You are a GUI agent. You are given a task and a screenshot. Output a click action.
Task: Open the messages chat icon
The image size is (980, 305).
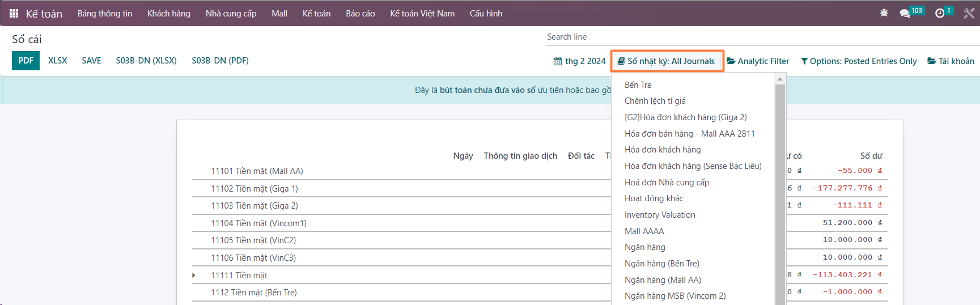point(905,13)
